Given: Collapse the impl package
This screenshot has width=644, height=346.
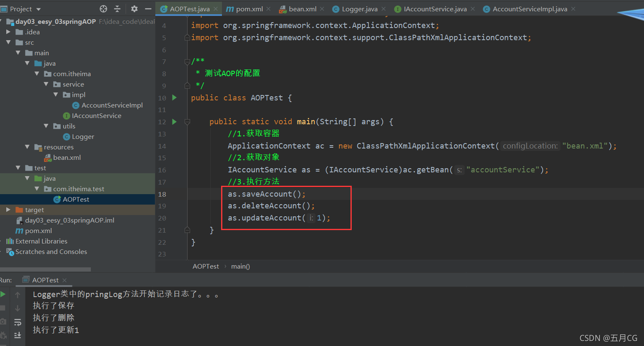Looking at the screenshot, I should [x=55, y=95].
